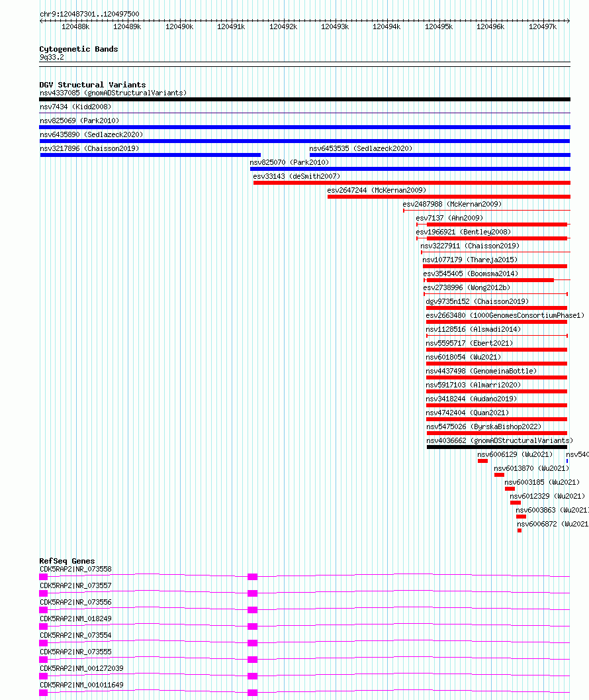Select nsv1128516 (Alsmadi2014) label
Image resolution: width=589 pixels, height=700 pixels.
click(473, 329)
